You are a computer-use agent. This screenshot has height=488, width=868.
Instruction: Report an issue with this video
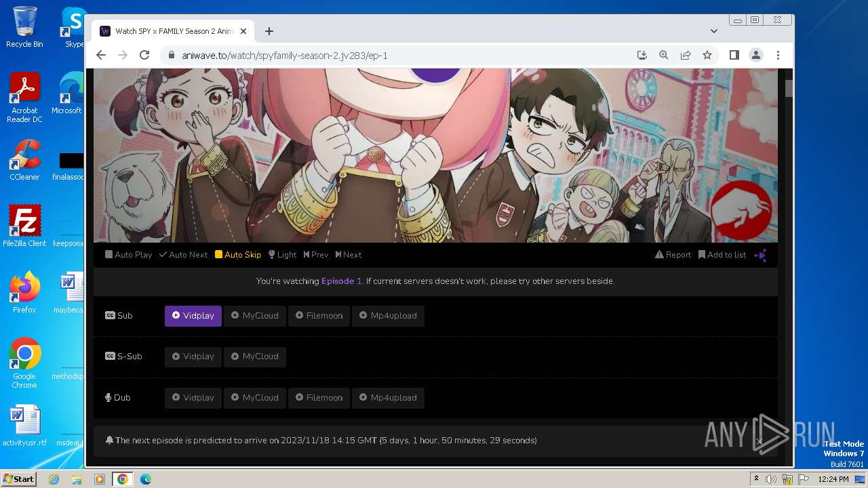coord(673,255)
